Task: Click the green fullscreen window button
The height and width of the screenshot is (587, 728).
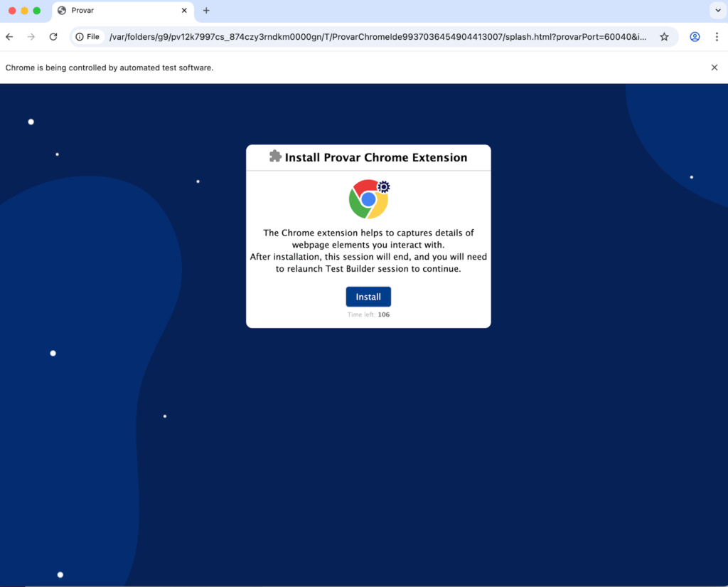Action: coord(37,10)
